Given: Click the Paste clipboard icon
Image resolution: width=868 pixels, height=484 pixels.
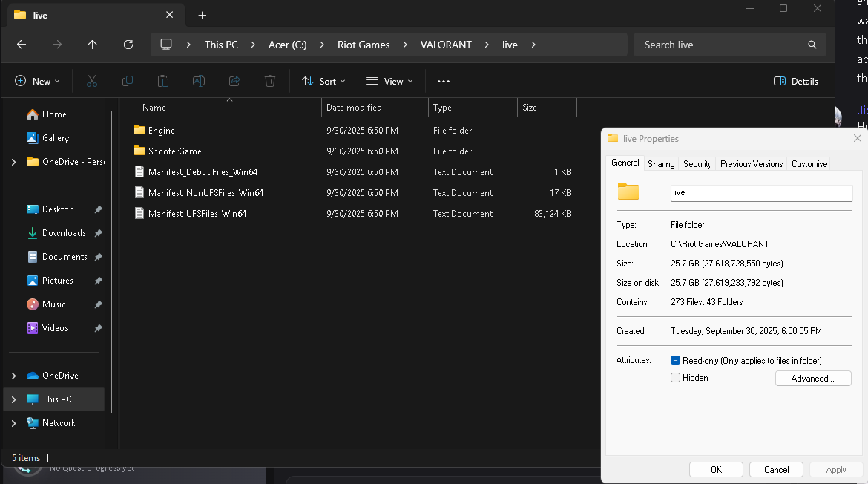Looking at the screenshot, I should [163, 81].
